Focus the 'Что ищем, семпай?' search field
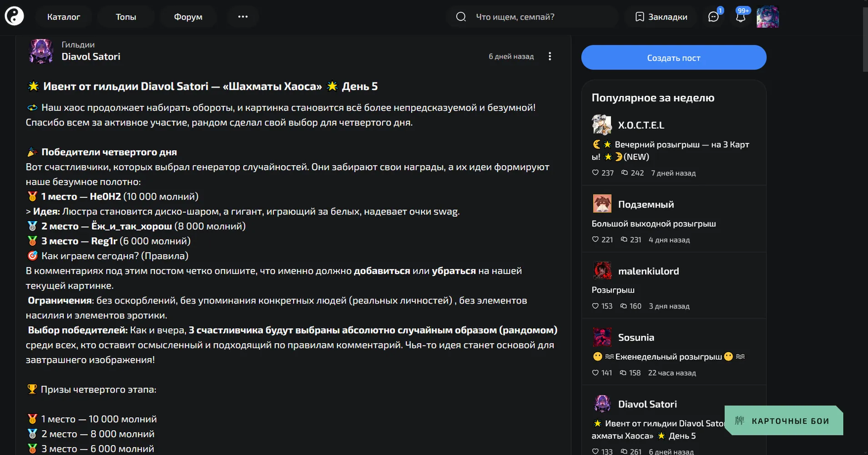 [x=532, y=17]
